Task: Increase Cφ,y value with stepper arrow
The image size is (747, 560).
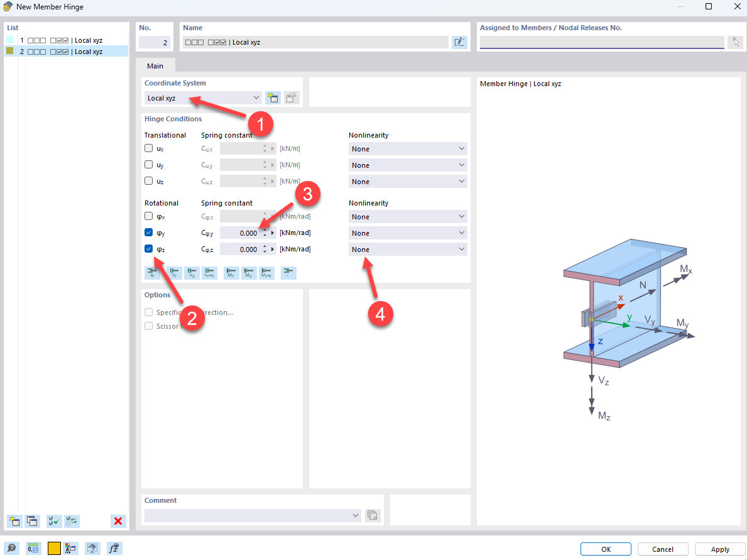Action: click(265, 230)
